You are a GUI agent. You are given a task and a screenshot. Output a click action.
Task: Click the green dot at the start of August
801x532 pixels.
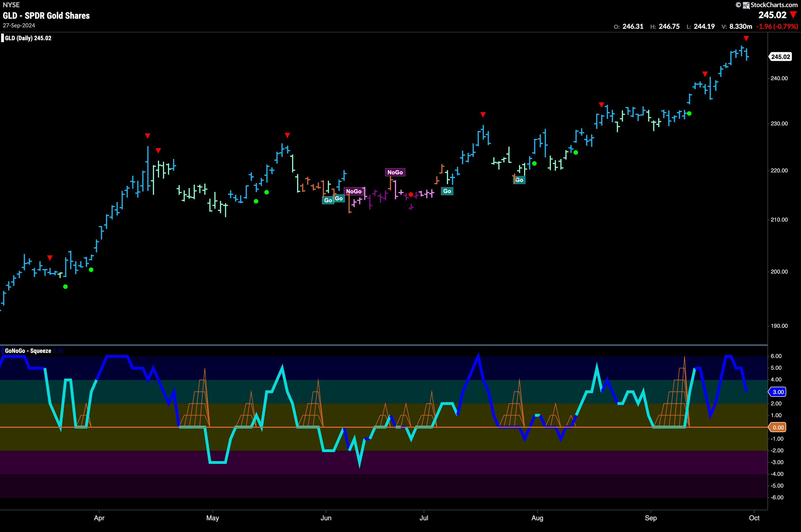pyautogui.click(x=534, y=163)
